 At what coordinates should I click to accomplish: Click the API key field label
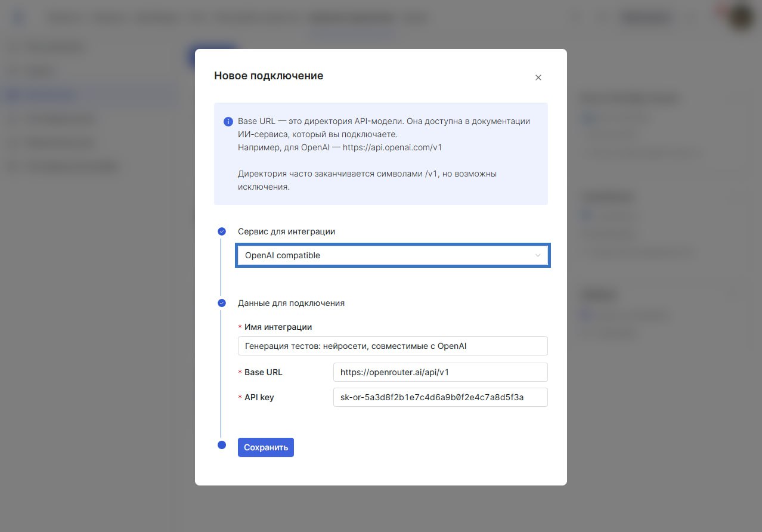259,397
